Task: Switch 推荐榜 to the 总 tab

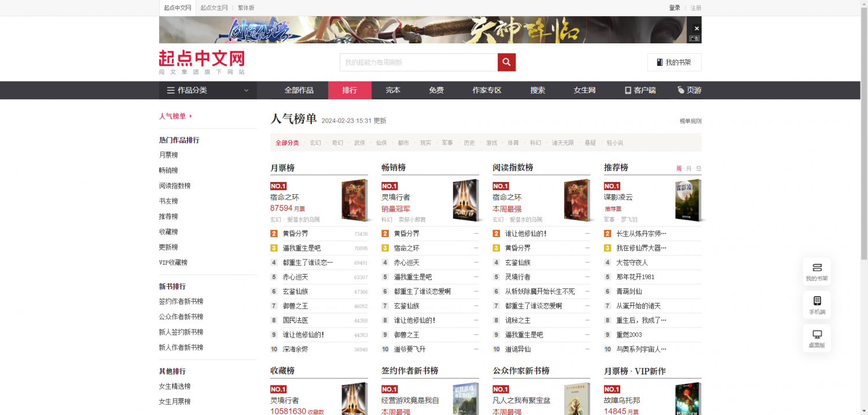Action: (x=698, y=169)
